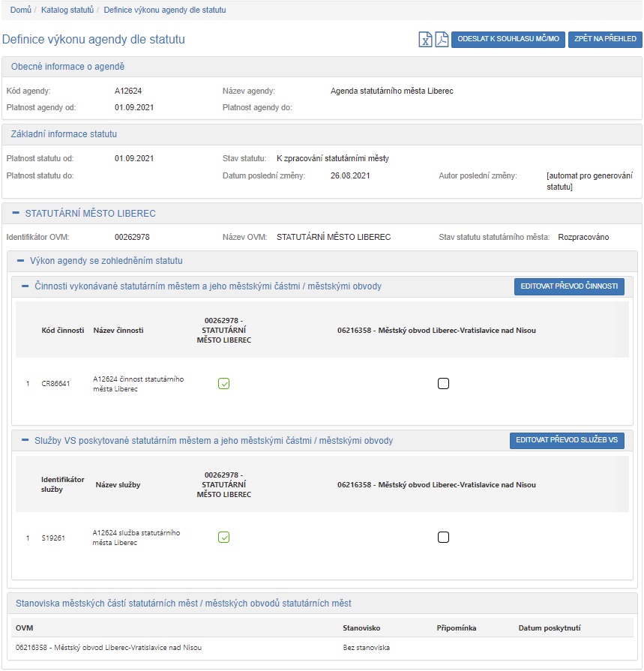Viewport: 644px width, 671px height.
Task: Collapse the Činnosti vykonávané statutárním městem section
Action: 25,286
